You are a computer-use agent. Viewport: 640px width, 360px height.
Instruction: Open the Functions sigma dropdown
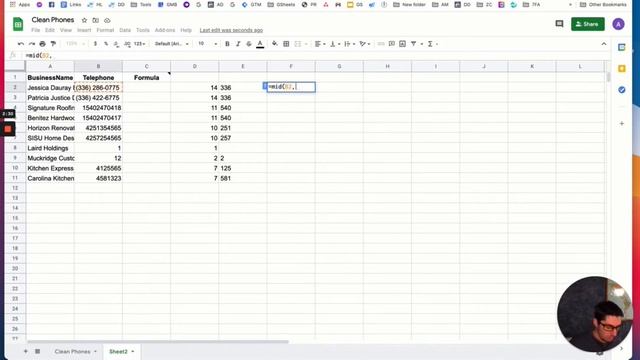point(432,44)
